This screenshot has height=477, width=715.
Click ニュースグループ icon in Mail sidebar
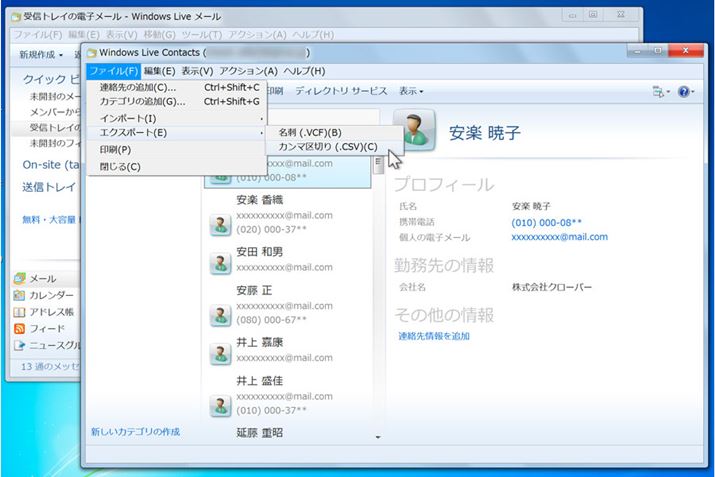click(x=19, y=345)
